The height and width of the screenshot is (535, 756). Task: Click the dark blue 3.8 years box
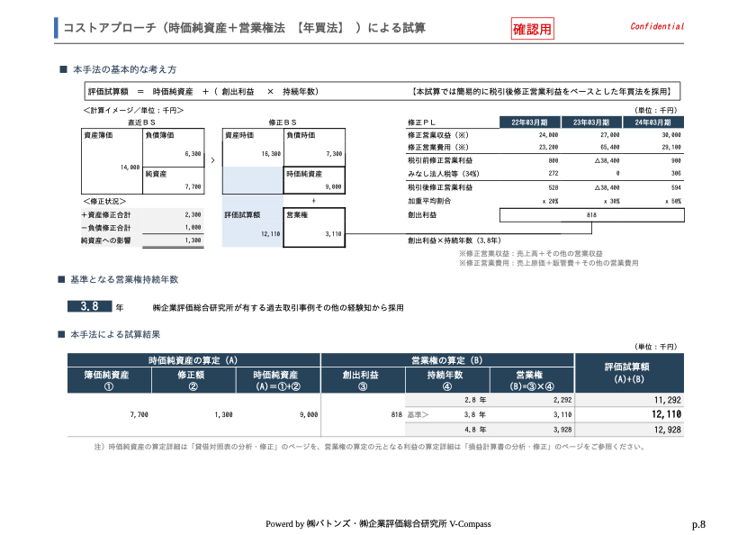click(90, 306)
